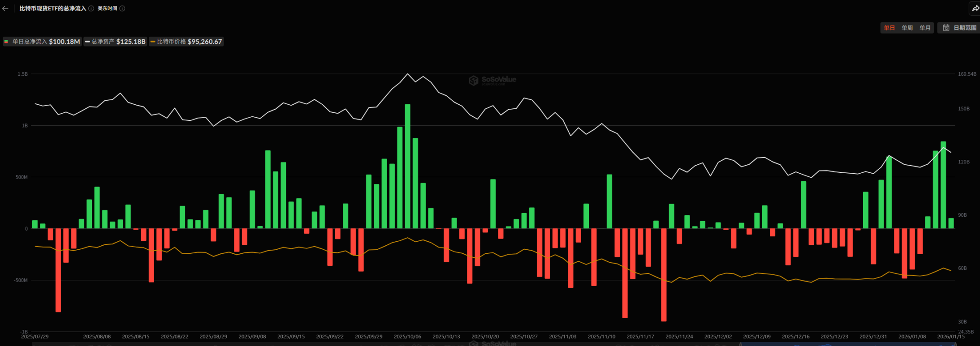
Task: Click the share arrow icon
Action: [975, 9]
